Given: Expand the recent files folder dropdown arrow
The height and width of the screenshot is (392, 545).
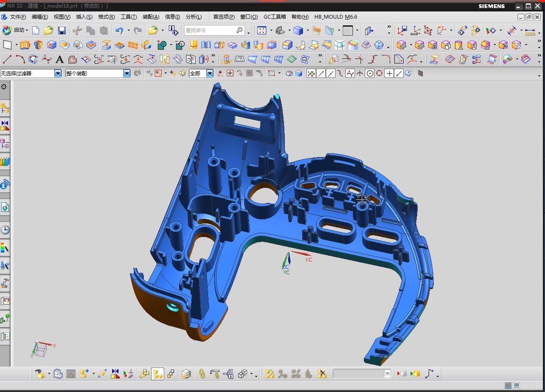Looking at the screenshot, I should click(162, 30).
